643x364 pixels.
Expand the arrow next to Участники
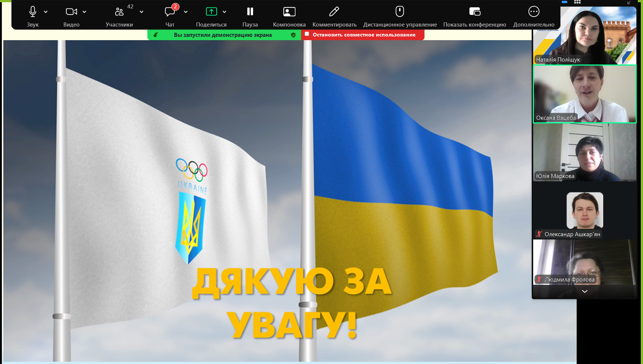coord(141,12)
